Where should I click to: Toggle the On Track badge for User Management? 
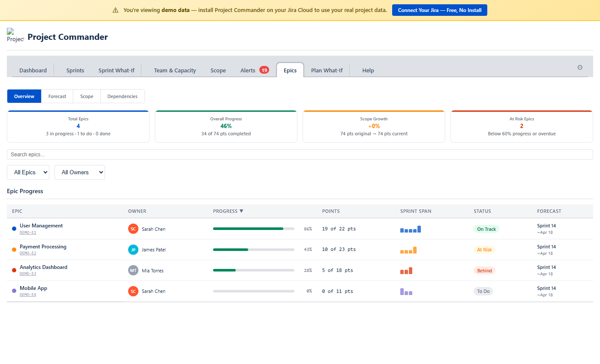pyautogui.click(x=486, y=229)
